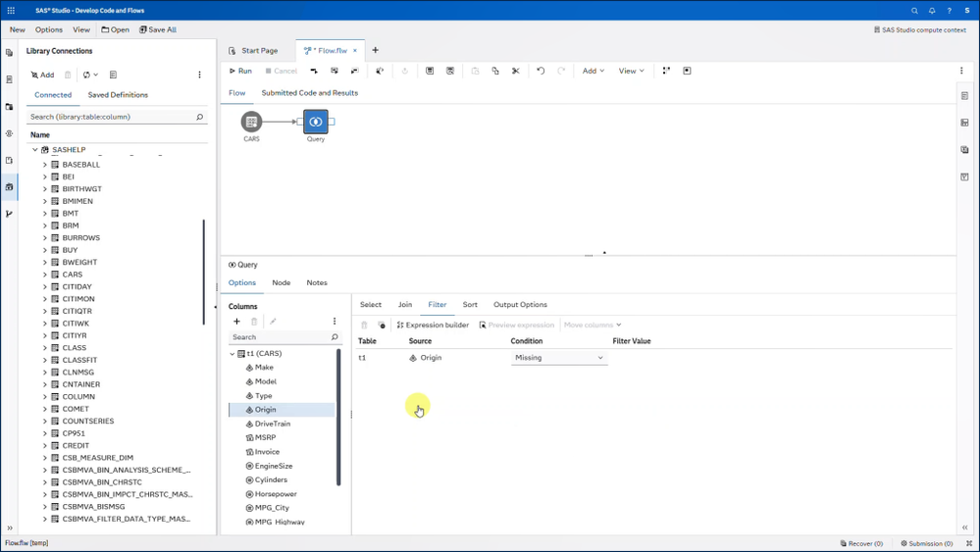Image resolution: width=980 pixels, height=552 pixels.
Task: Switch to Saved Definitions tab
Action: click(118, 95)
